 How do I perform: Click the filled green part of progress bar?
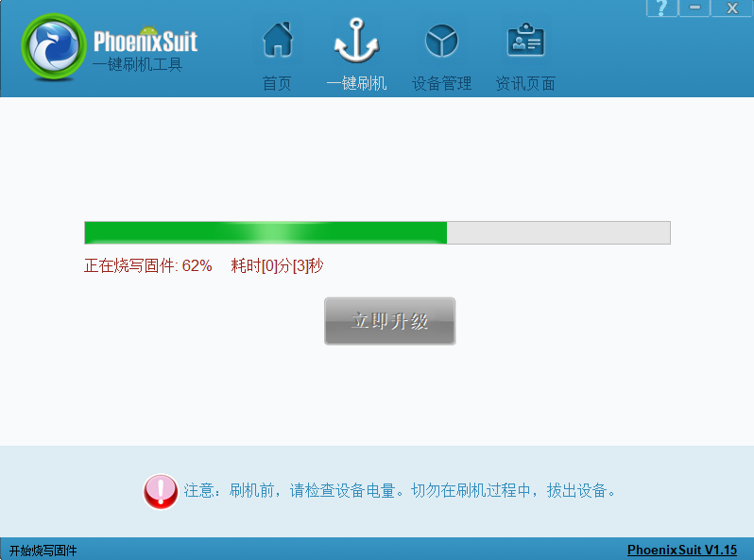[266, 232]
